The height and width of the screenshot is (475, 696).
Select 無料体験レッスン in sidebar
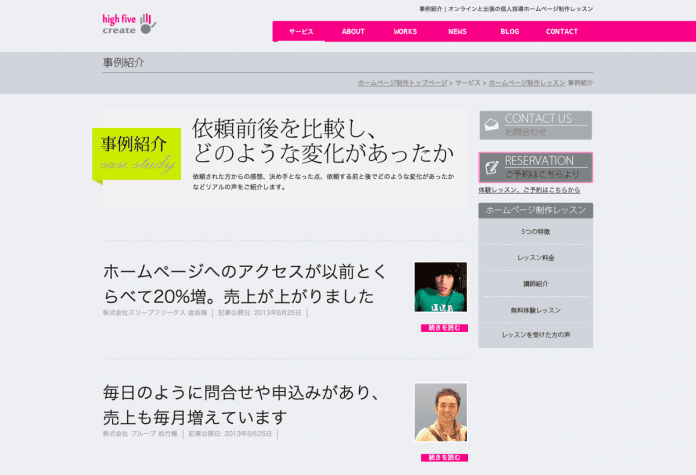tap(535, 310)
